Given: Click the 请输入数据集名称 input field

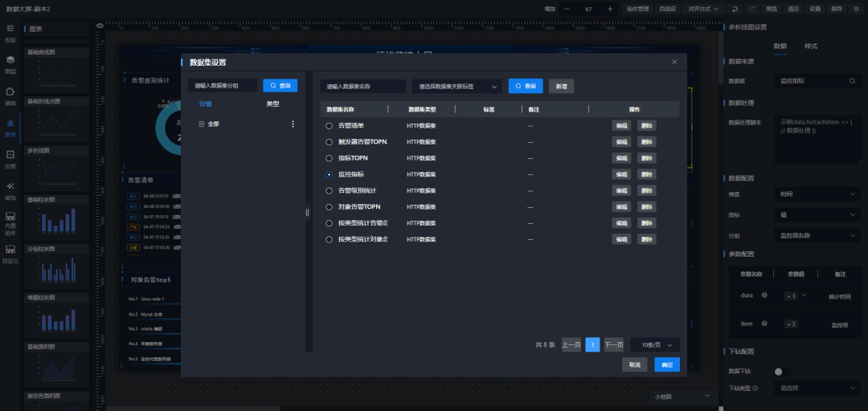Looking at the screenshot, I should click(362, 86).
